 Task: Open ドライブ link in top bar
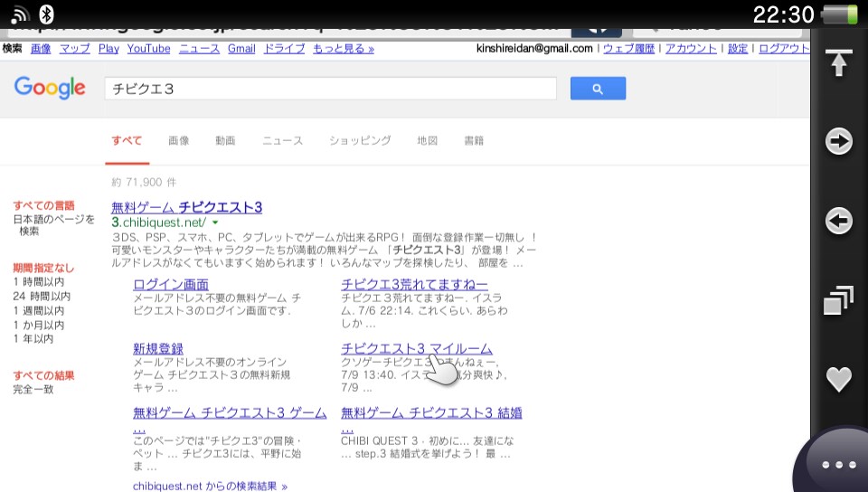[x=284, y=49]
